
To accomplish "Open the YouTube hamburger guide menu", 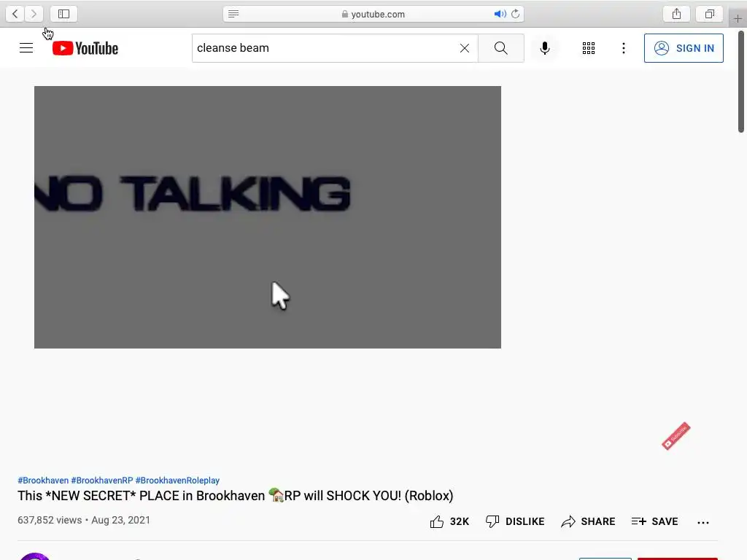I will click(x=26, y=48).
